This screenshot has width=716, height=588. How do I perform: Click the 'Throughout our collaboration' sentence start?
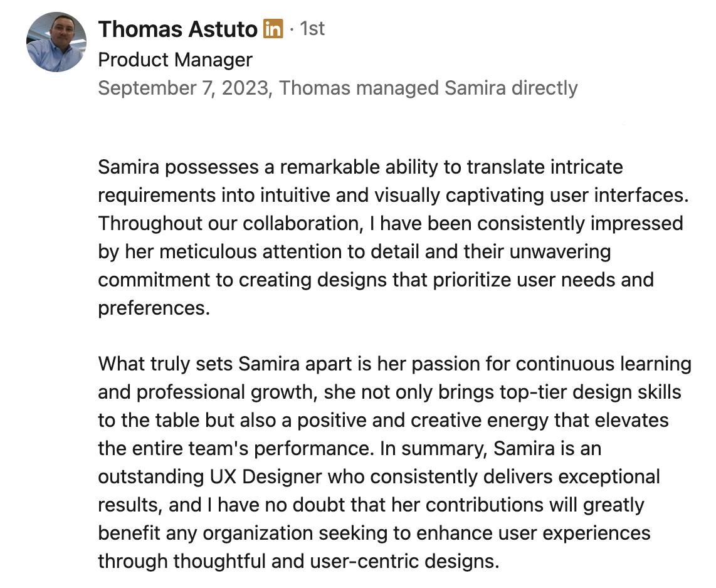pos(231,224)
